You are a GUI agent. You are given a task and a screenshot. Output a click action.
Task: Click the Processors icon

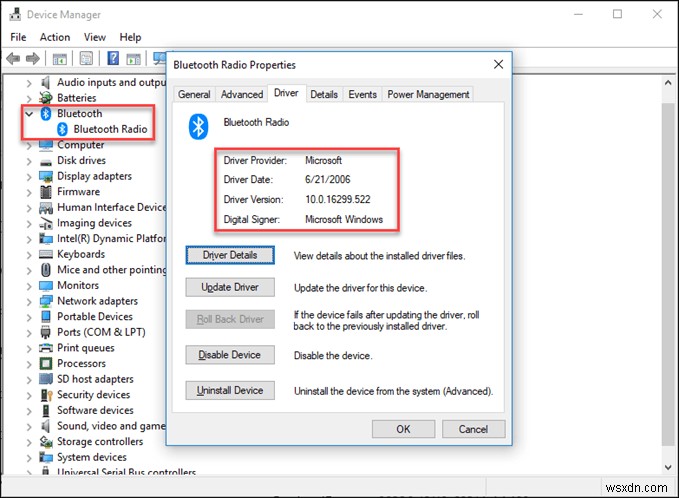coord(46,363)
